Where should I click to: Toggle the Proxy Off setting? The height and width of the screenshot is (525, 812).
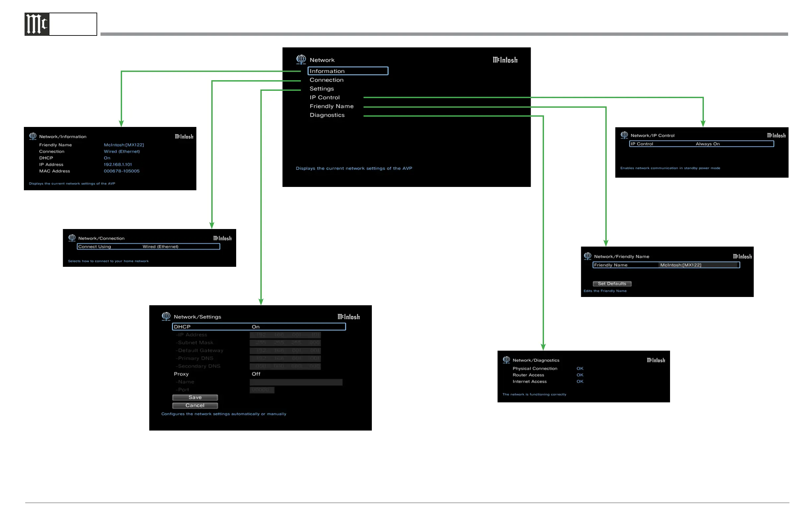pos(256,374)
